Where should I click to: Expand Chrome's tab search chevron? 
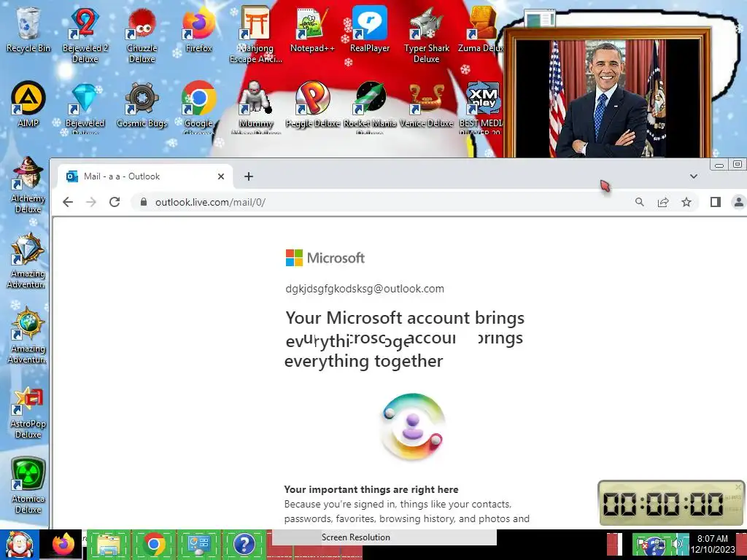tap(694, 176)
